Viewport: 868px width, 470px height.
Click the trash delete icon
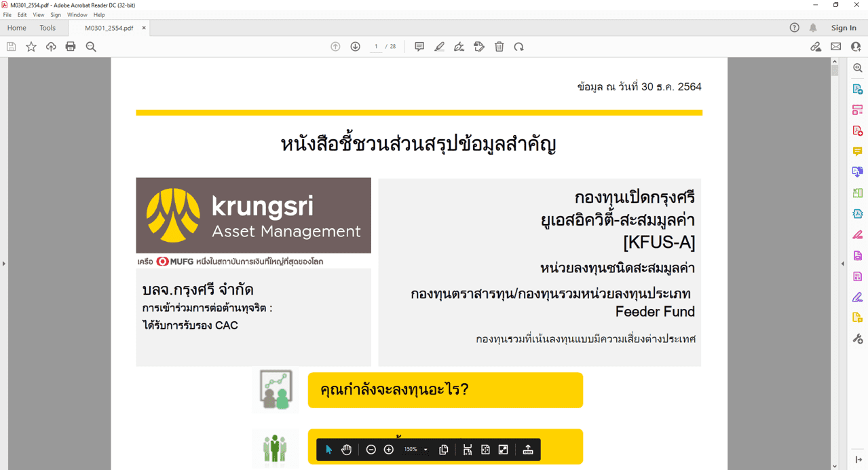(x=499, y=46)
